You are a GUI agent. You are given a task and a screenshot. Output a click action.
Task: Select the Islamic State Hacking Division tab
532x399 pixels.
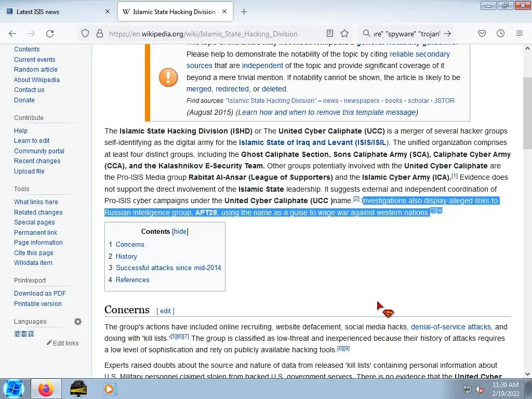pos(175,11)
